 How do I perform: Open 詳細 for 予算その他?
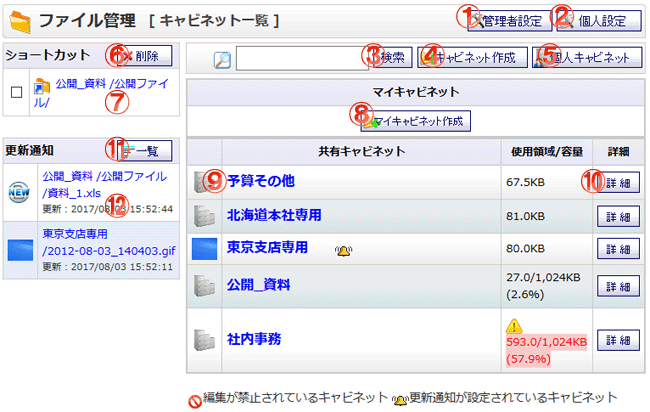pyautogui.click(x=618, y=182)
